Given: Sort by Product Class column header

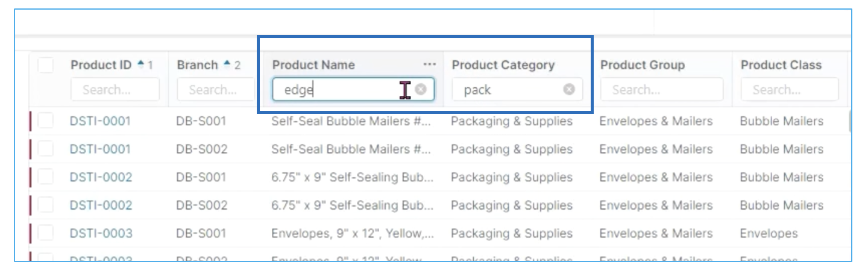Looking at the screenshot, I should (781, 65).
